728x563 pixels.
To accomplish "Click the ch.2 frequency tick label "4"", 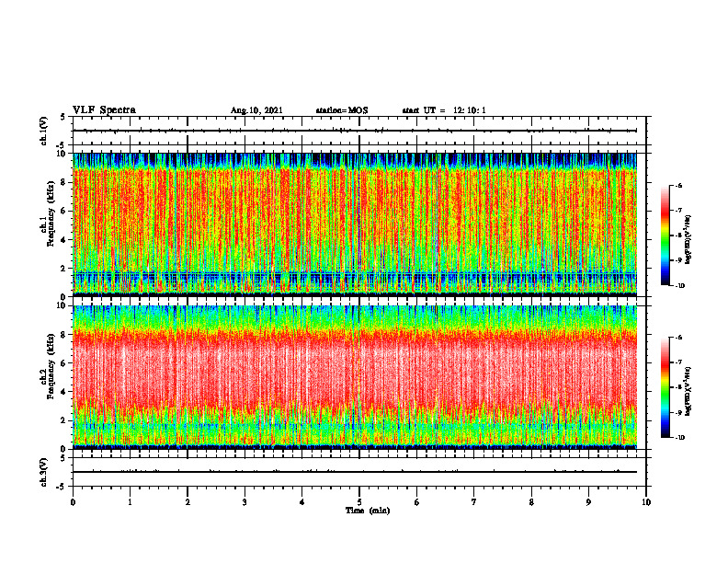I will pyautogui.click(x=64, y=392).
